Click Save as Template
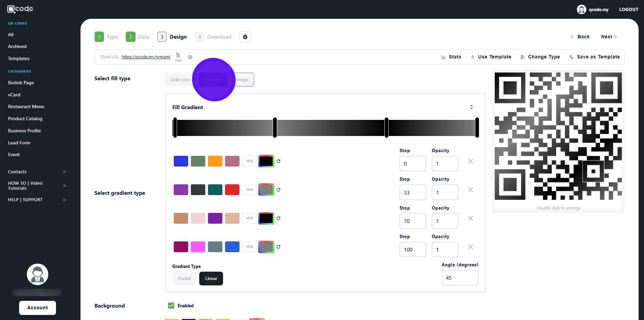 tap(594, 57)
